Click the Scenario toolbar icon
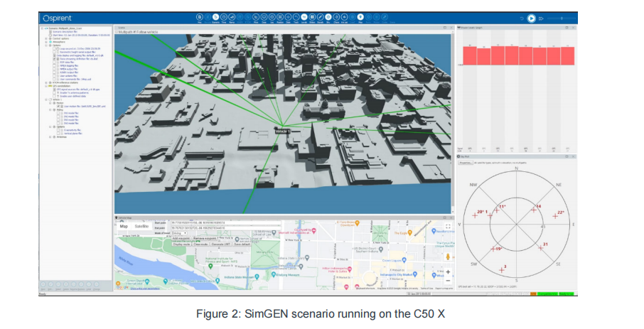Image resolution: width=644 pixels, height=329 pixels. pos(215,16)
